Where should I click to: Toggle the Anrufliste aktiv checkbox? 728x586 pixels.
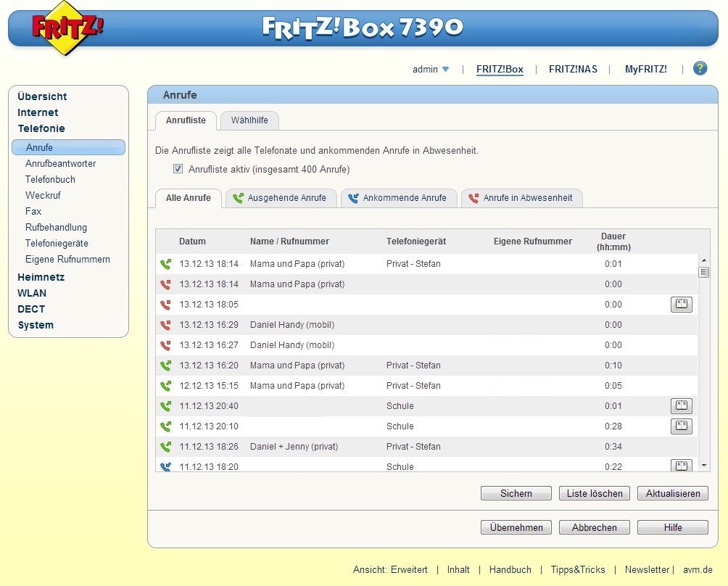[x=178, y=168]
